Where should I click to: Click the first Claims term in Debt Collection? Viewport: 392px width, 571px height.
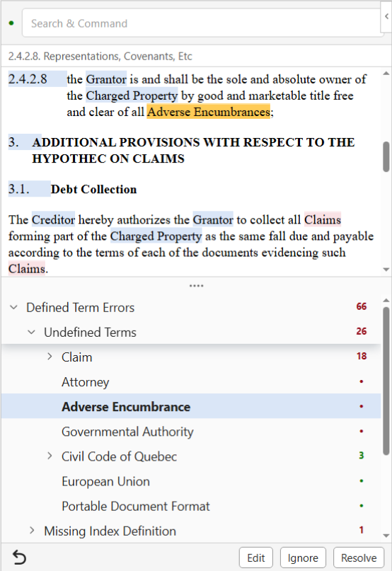323,219
